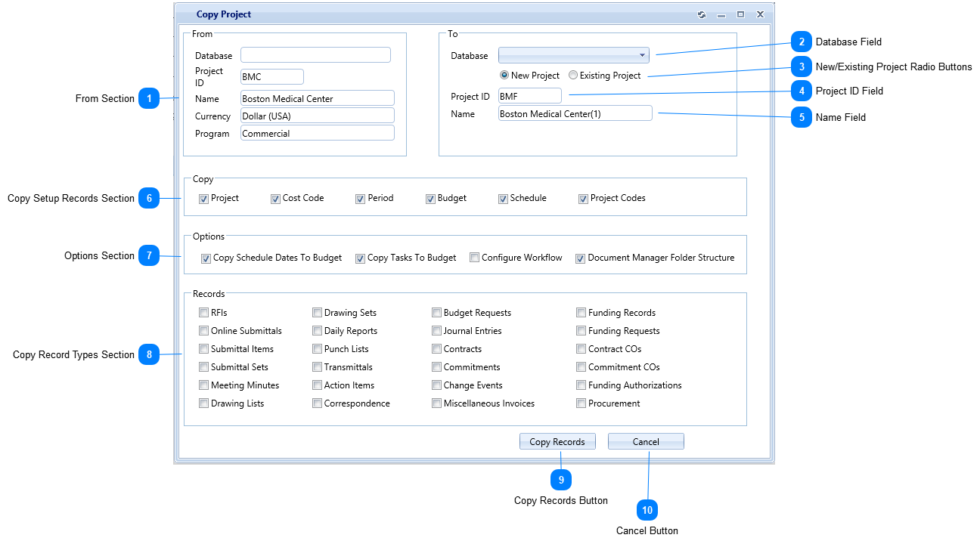The height and width of the screenshot is (544, 980).
Task: Check the Action Items checkbox
Action: [318, 385]
